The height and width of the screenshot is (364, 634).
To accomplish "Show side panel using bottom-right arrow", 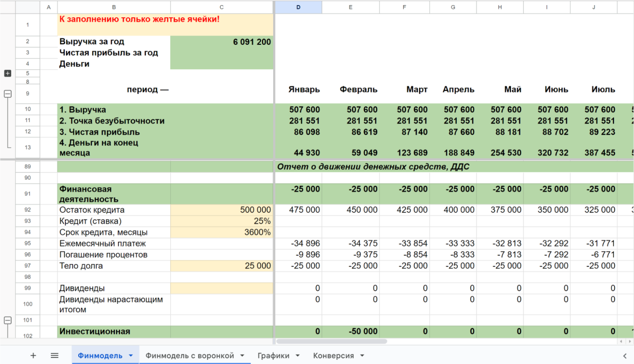I will (x=625, y=356).
